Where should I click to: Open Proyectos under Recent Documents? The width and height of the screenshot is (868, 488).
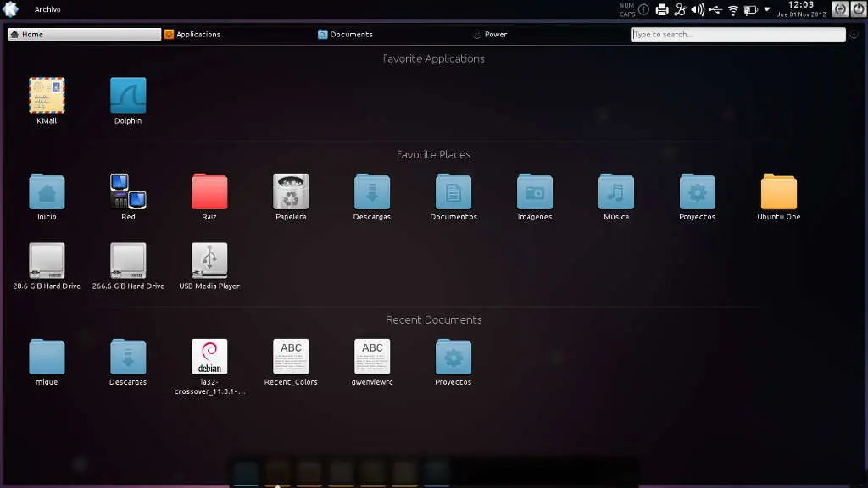453,362
